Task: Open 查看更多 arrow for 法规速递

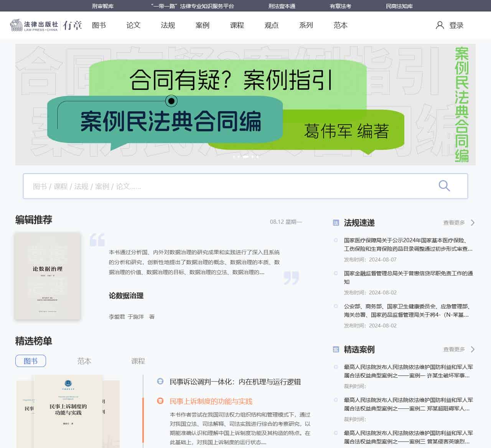Action: 473,223
